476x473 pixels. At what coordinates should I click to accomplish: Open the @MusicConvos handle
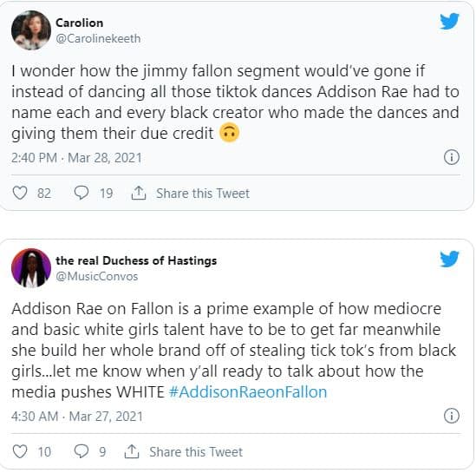tap(97, 277)
